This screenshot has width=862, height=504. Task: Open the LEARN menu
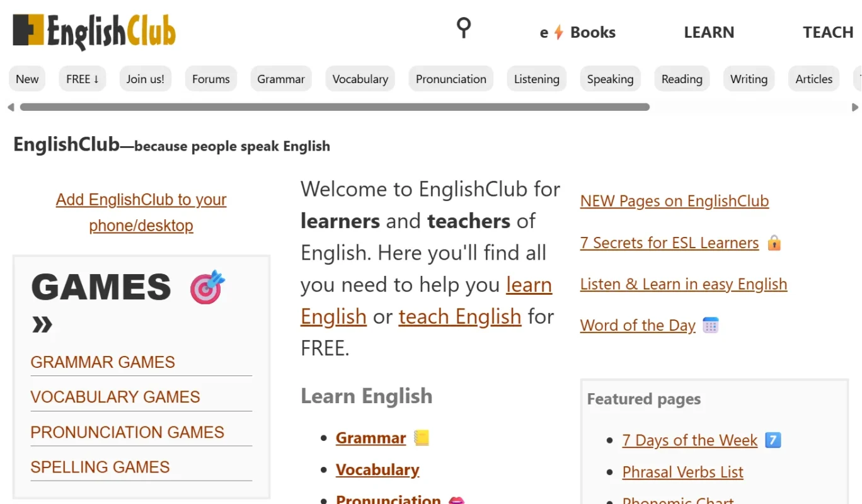coord(709,31)
